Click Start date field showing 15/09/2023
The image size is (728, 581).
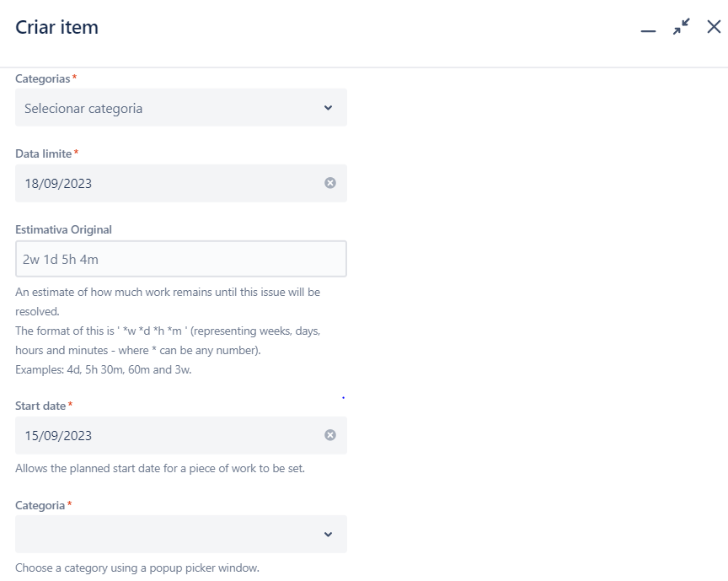180,435
